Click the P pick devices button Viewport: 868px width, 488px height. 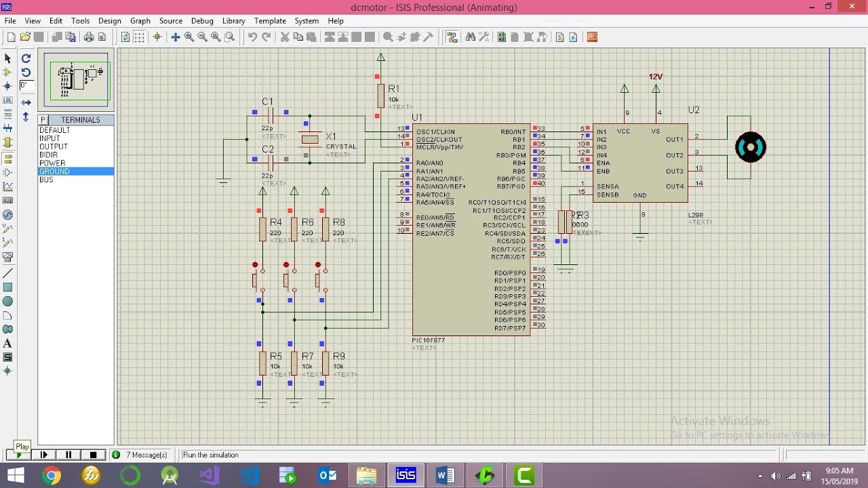point(43,120)
